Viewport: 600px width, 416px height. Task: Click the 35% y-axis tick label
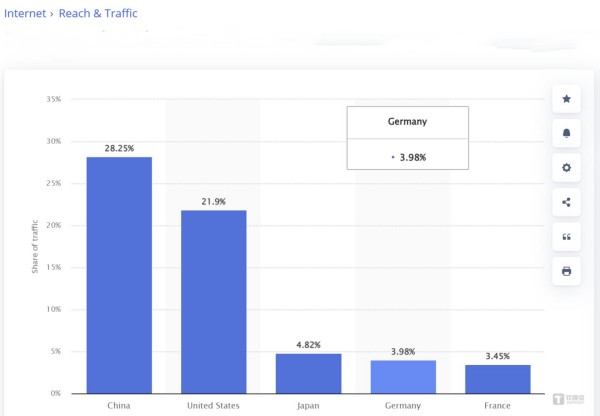[x=54, y=99]
